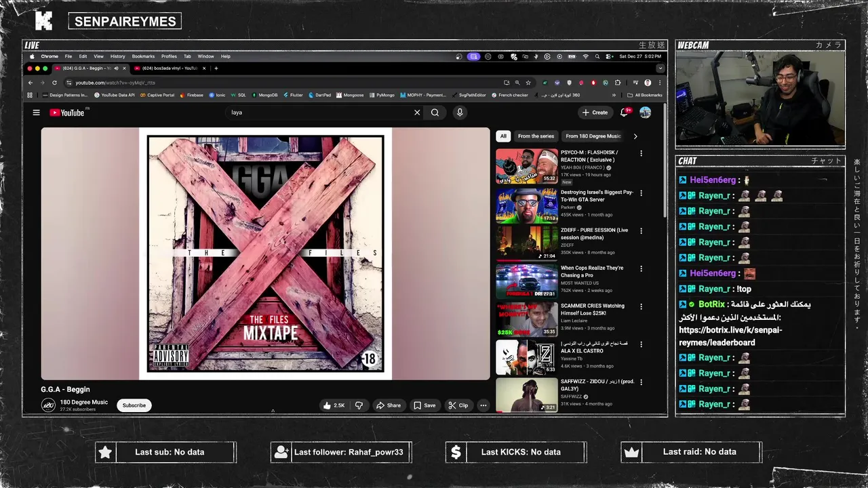Viewport: 868px width, 488px height.
Task: Open the Flutter bookmark
Action: [293, 95]
